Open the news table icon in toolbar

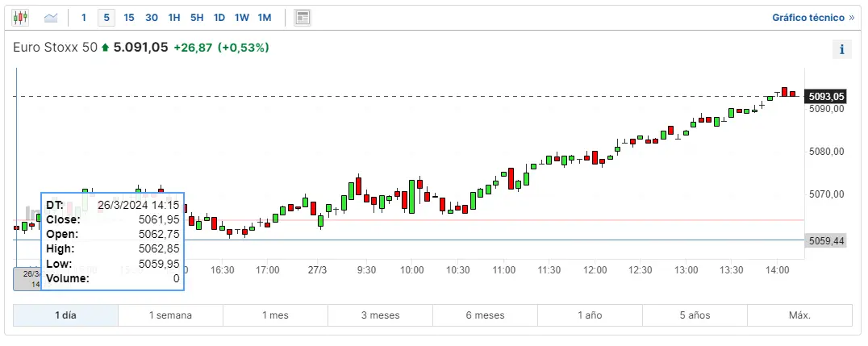click(303, 18)
